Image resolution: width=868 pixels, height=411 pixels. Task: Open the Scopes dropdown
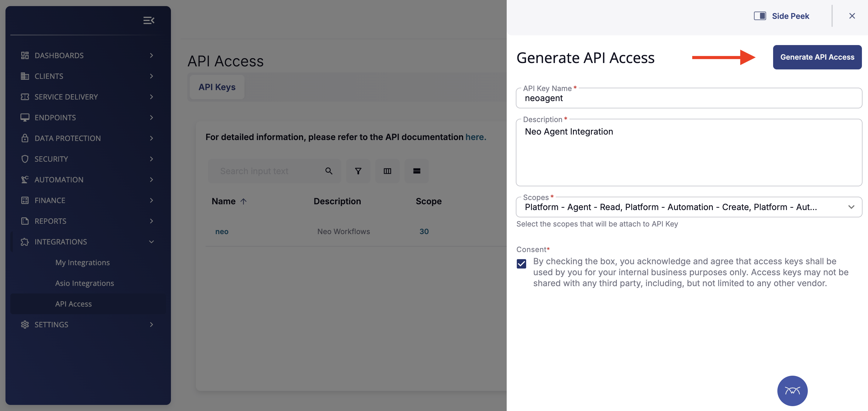click(x=852, y=207)
